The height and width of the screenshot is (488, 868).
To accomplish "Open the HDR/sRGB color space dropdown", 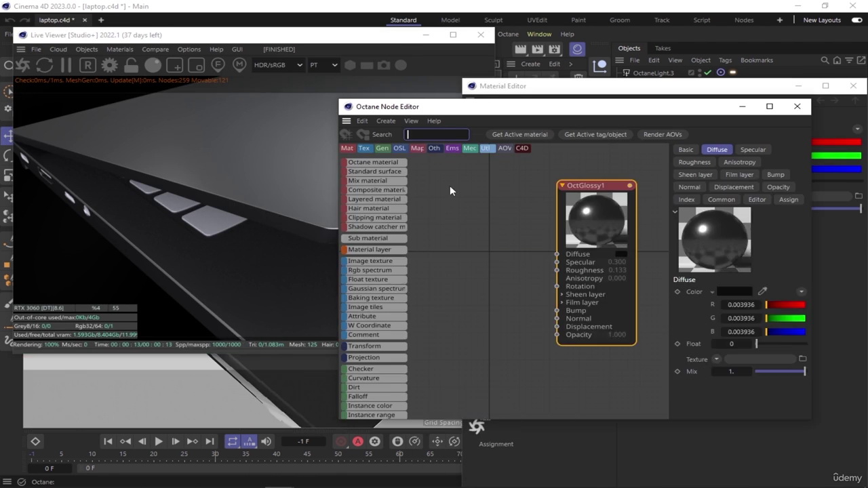I will [277, 65].
